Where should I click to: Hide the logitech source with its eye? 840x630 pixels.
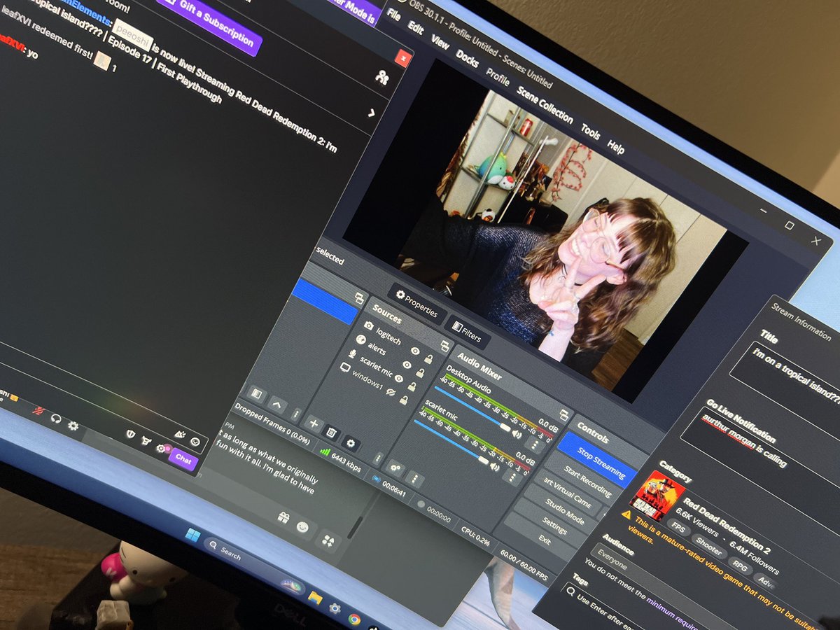click(x=415, y=350)
